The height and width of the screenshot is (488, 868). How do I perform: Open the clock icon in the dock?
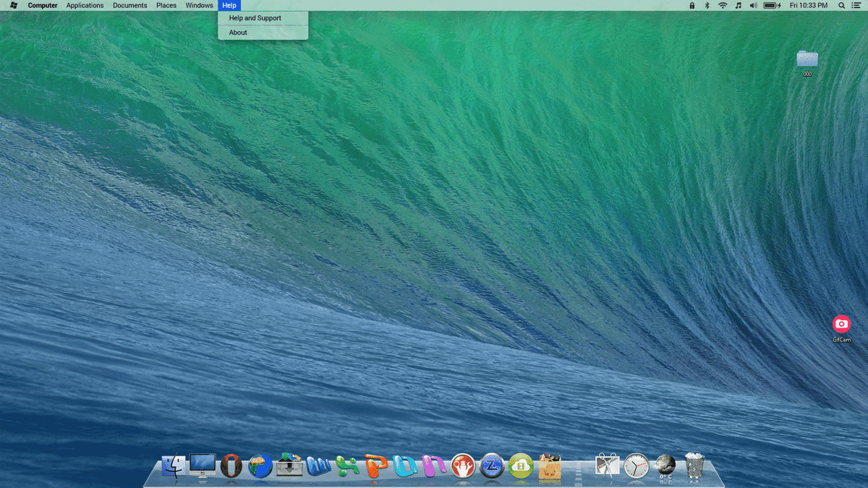point(637,466)
